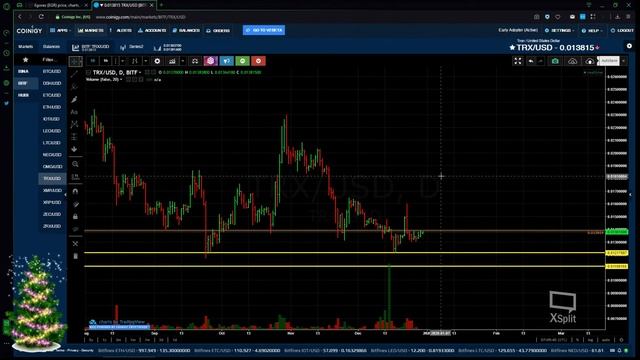Toggle the TRX/USD series legend checkbox
The width and height of the screenshot is (640, 360).
(x=89, y=73)
